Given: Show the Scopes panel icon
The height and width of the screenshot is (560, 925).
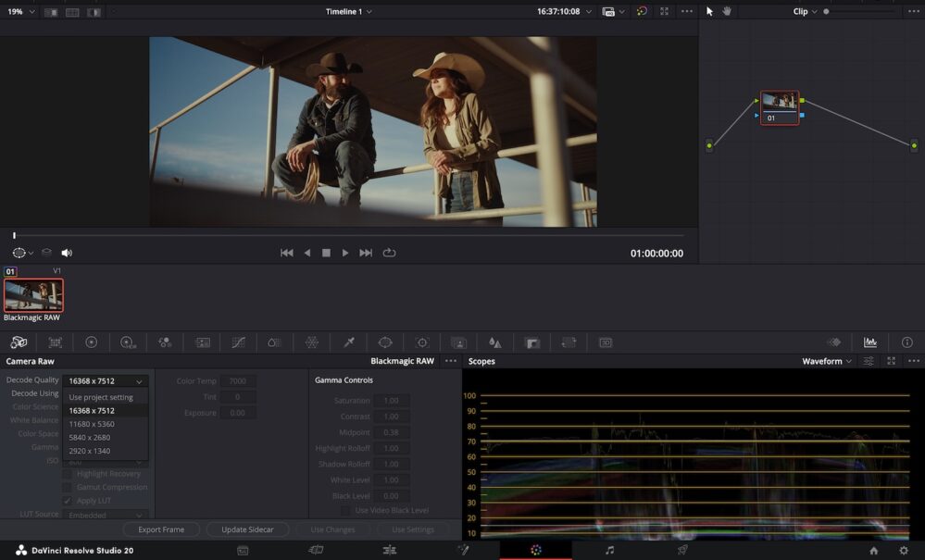Looking at the screenshot, I should 870,342.
